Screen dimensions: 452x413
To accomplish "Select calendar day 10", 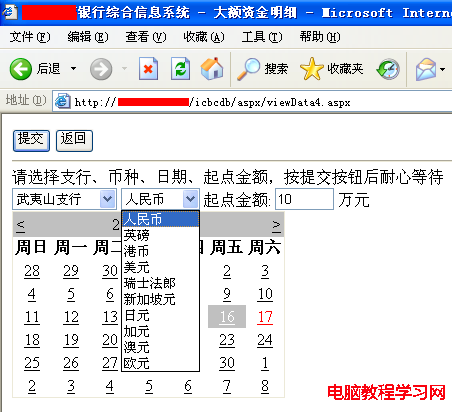I will coord(265,294).
